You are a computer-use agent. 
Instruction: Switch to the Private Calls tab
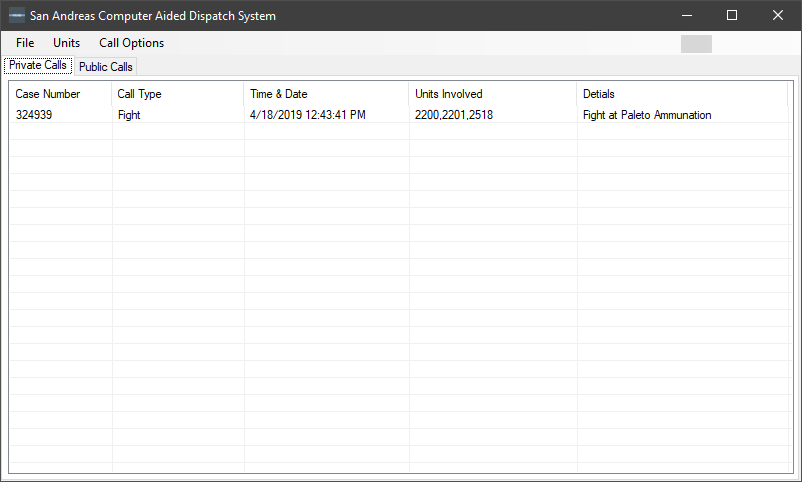[x=38, y=66]
